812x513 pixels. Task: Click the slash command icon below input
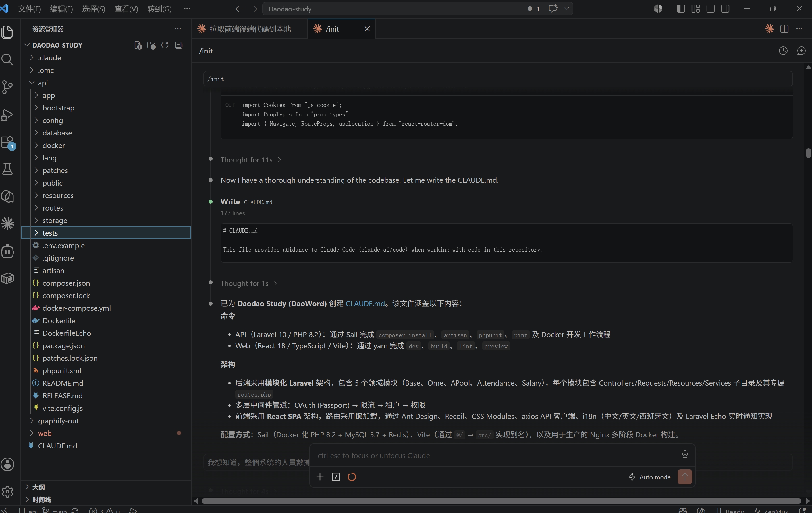tap(336, 477)
